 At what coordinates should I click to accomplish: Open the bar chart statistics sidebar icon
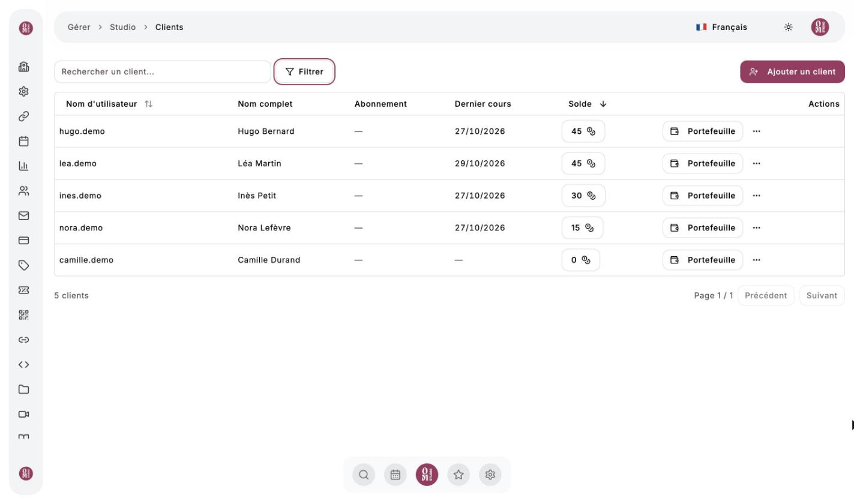coord(24,166)
